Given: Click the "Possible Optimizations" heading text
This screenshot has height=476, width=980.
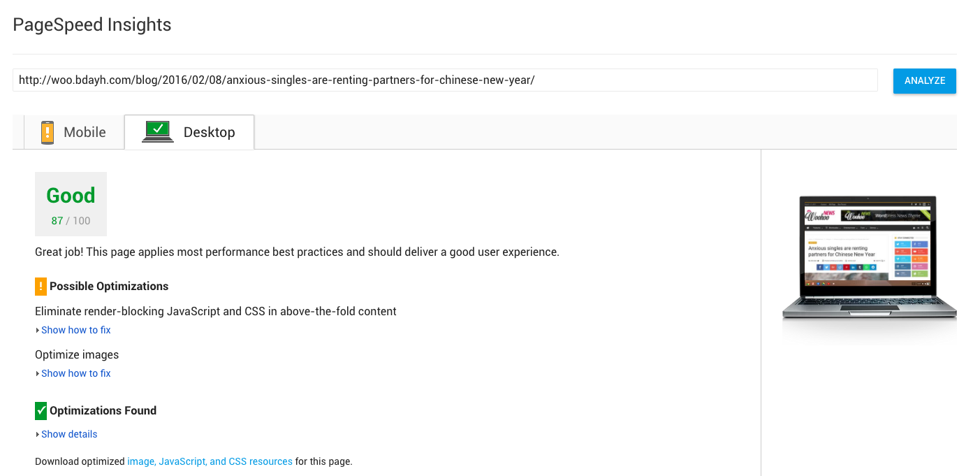Looking at the screenshot, I should pos(109,286).
